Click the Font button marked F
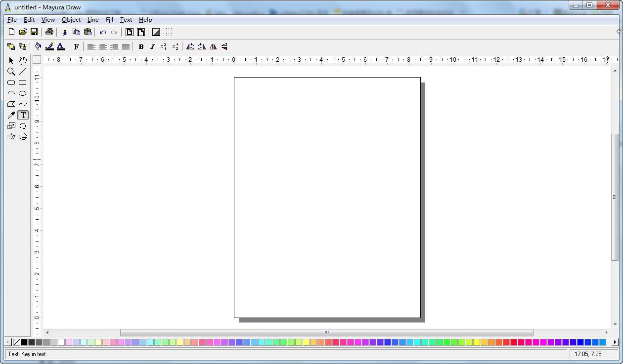Viewport: 623px width, 364px height. point(76,46)
